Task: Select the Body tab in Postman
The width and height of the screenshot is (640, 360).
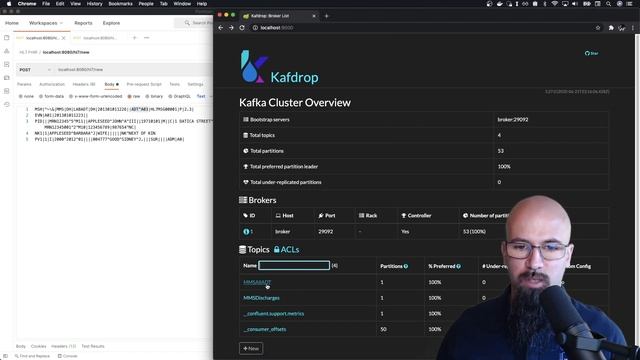Action: 111,84
